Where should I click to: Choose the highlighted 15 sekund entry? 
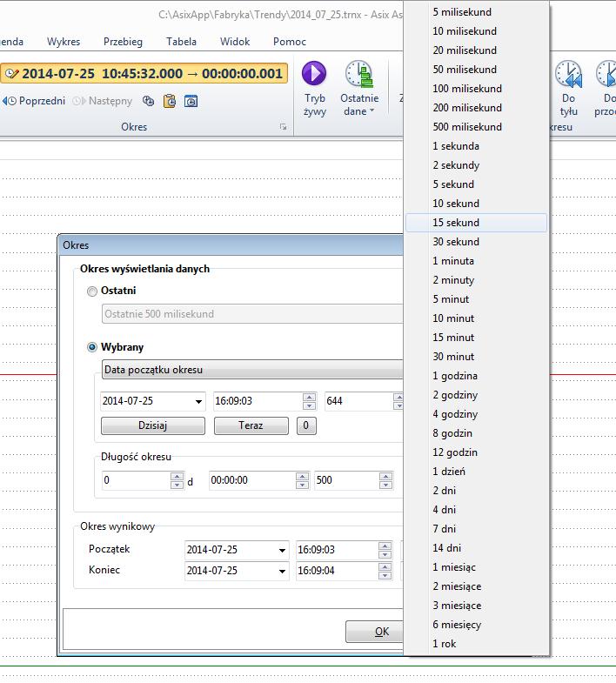[x=476, y=223]
